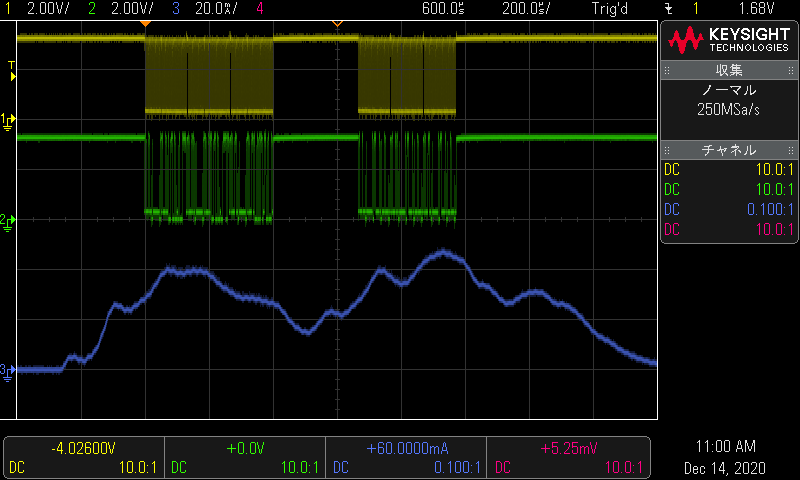This screenshot has width=800, height=480.
Task: Select the channel 1 scale 2.00V/ readout
Action: [x=48, y=8]
